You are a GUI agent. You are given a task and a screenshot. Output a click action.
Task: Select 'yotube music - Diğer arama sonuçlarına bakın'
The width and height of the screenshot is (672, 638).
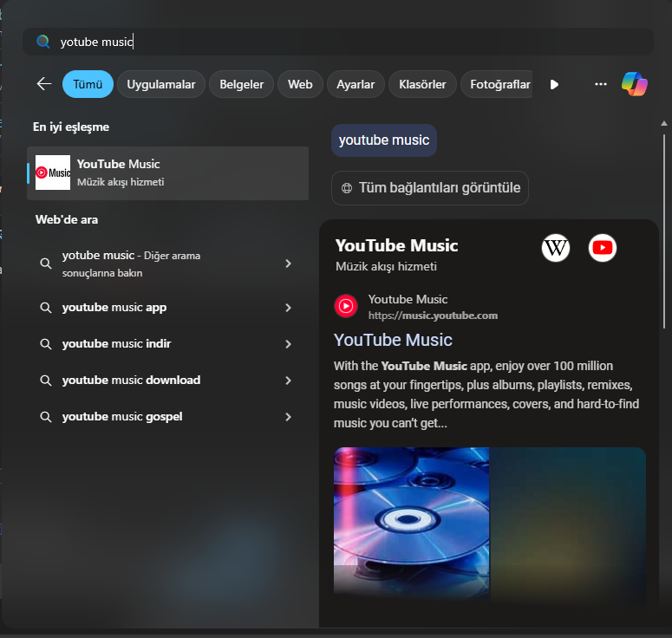pos(131,264)
